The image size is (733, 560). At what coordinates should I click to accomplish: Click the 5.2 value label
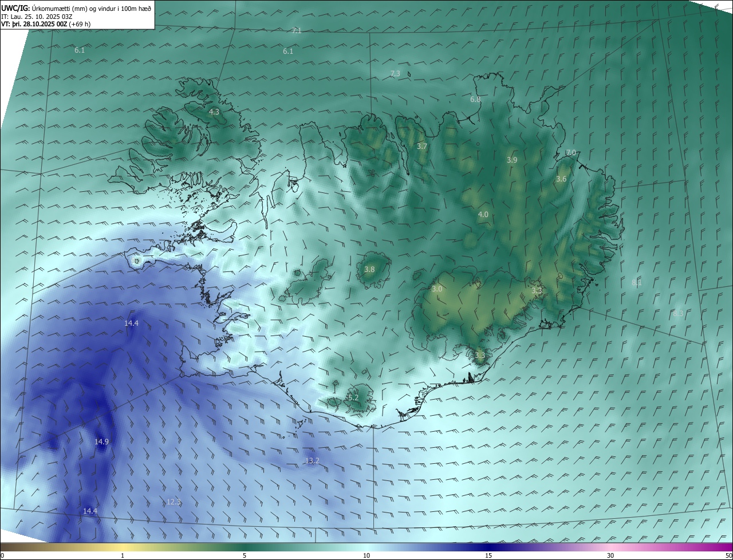click(x=353, y=398)
